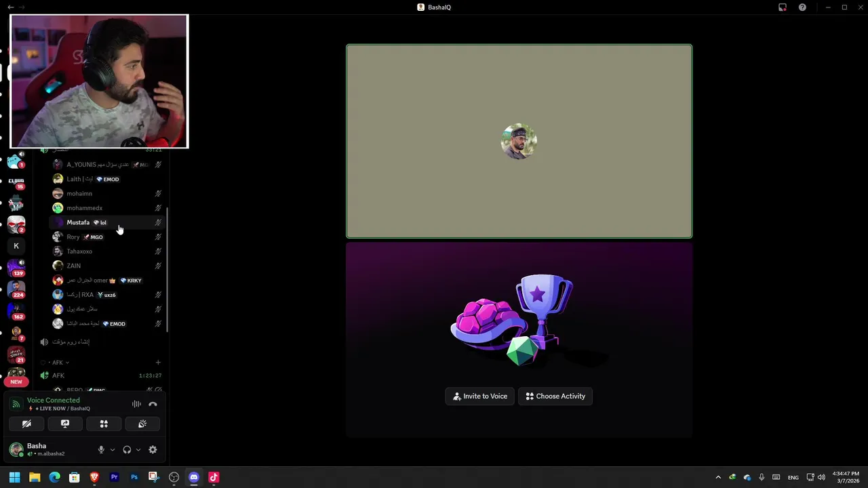Open volume control in system tray
Screen dimensions: 868x488
tap(822, 477)
